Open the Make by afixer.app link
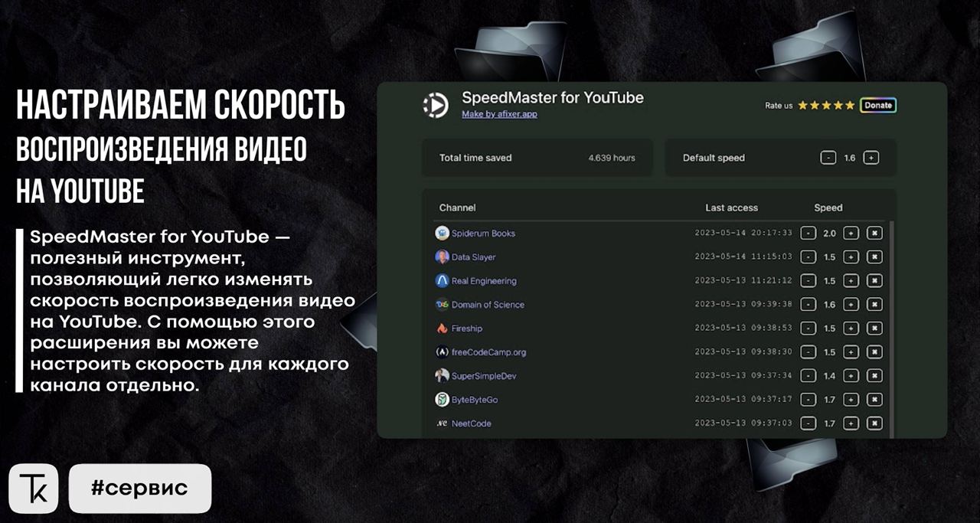The height and width of the screenshot is (523, 980). point(499,114)
